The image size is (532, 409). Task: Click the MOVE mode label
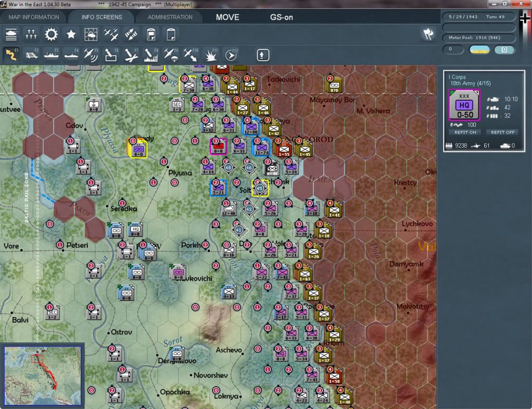tap(228, 17)
